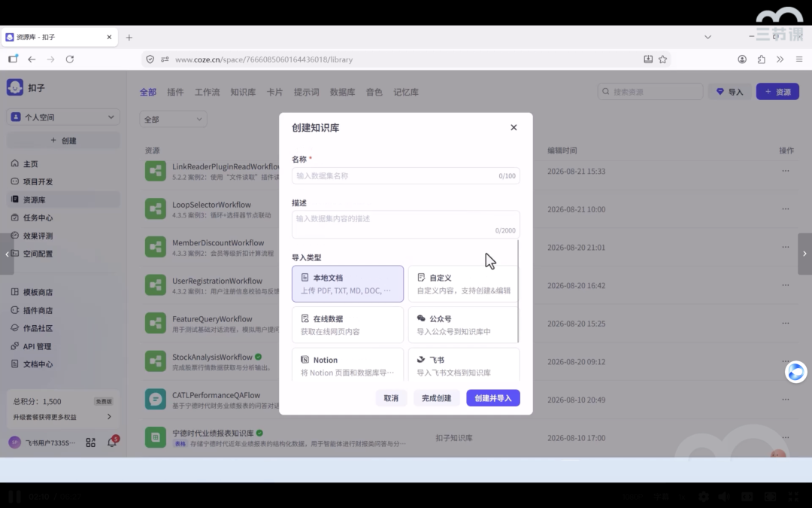Switch to the 数据库 tab
The image size is (812, 508).
(x=342, y=93)
